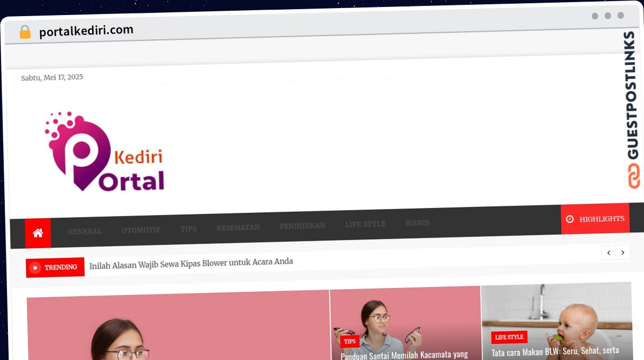
Task: Show next trending headline arrow
Action: (x=623, y=252)
